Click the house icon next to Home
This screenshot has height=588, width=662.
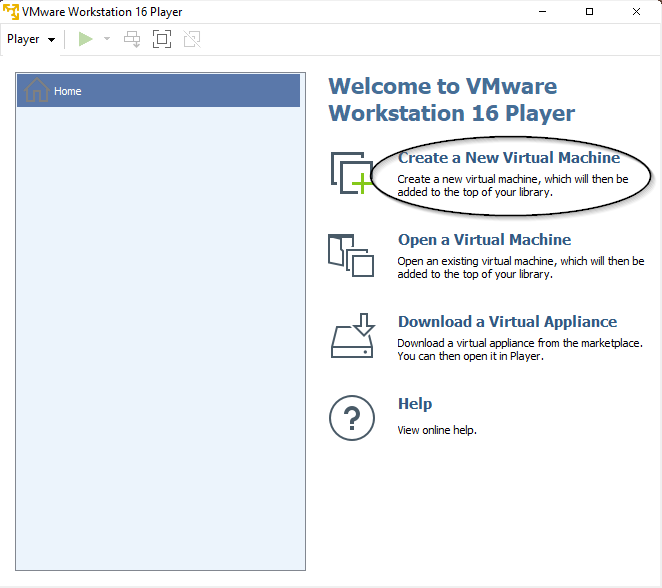click(x=37, y=90)
